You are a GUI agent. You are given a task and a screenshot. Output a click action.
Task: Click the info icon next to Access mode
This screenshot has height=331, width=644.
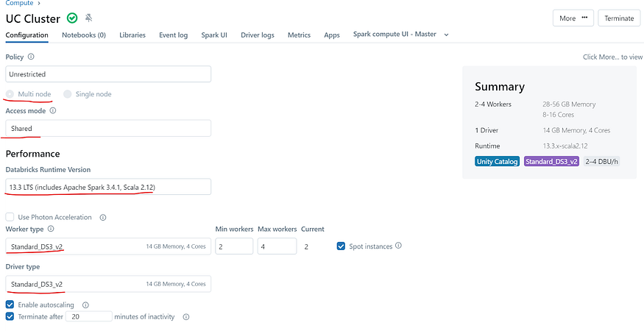coord(52,110)
